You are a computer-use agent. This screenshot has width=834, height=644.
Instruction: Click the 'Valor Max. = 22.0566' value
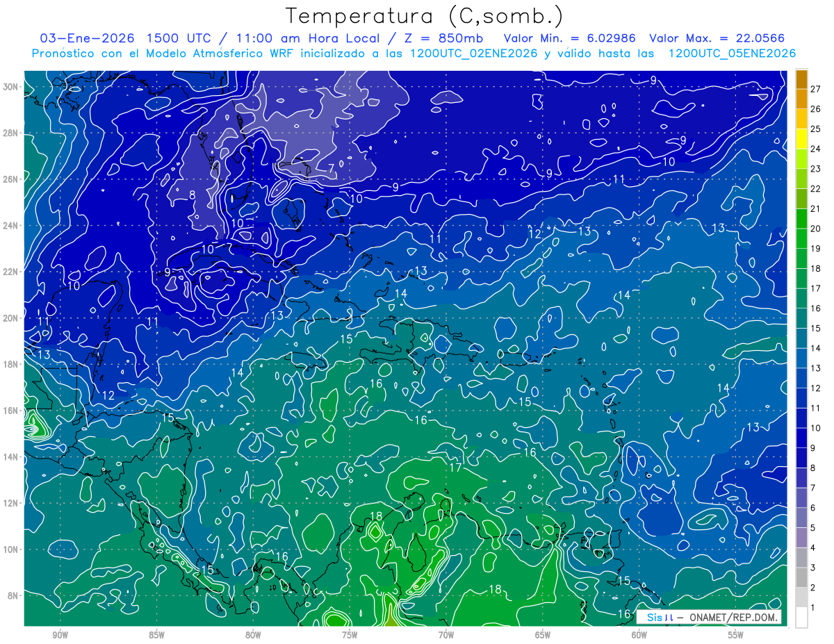[x=717, y=38]
